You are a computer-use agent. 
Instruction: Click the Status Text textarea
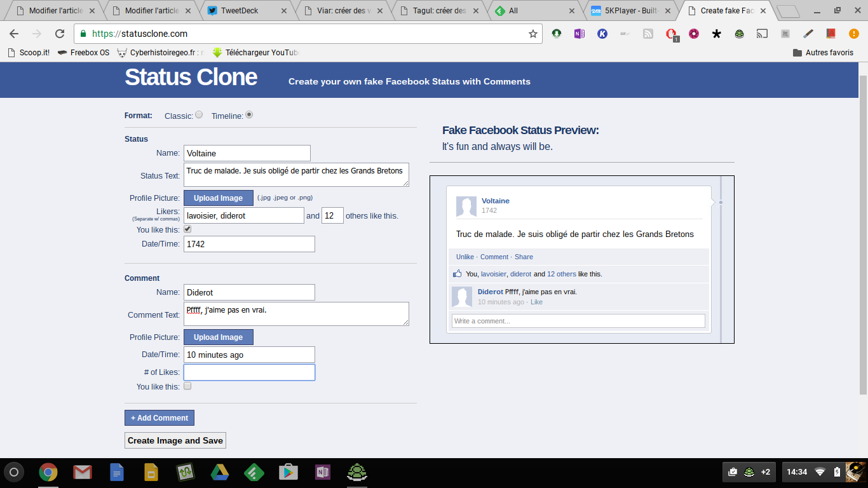tap(296, 175)
